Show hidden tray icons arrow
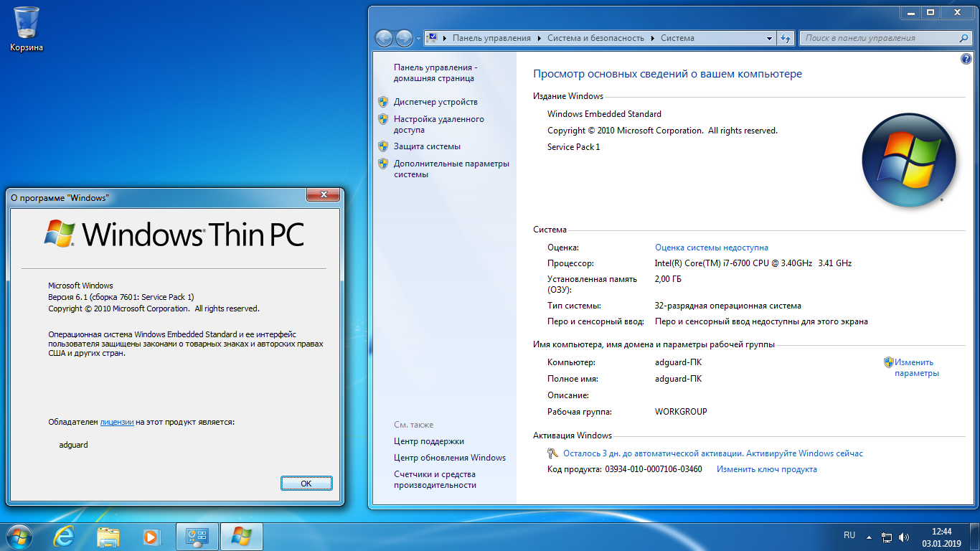 pos(869,537)
